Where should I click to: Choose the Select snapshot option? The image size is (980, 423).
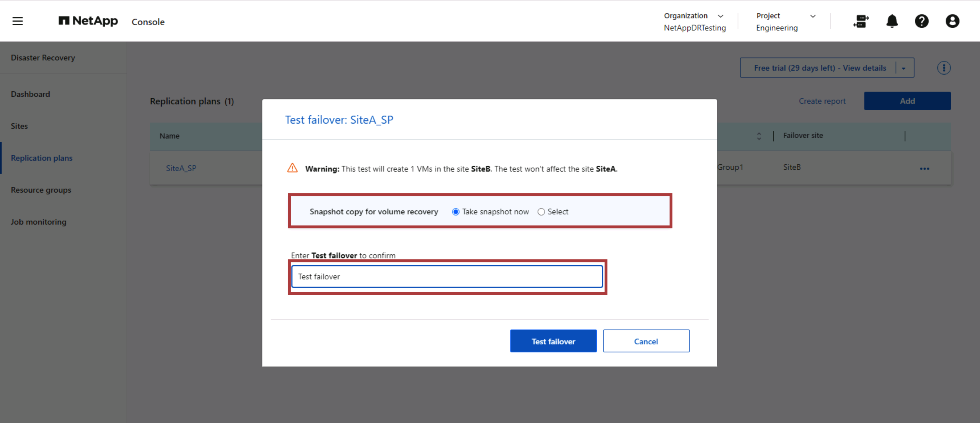pyautogui.click(x=541, y=212)
